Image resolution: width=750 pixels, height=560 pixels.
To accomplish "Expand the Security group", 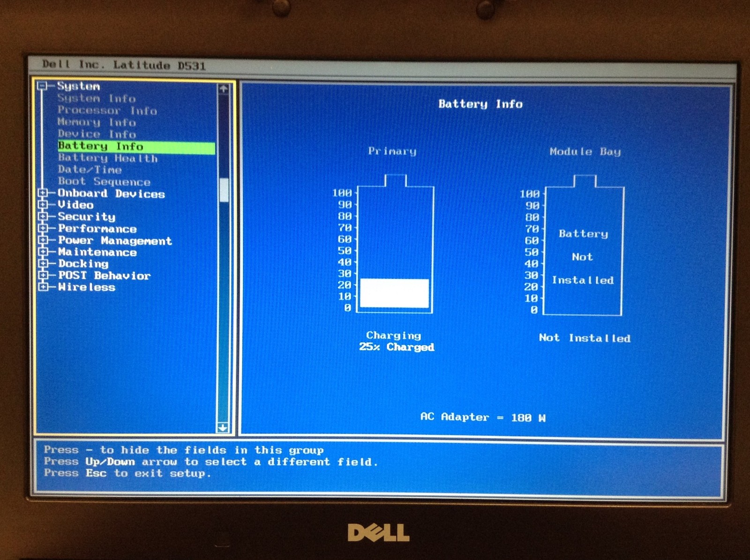I will [x=43, y=217].
